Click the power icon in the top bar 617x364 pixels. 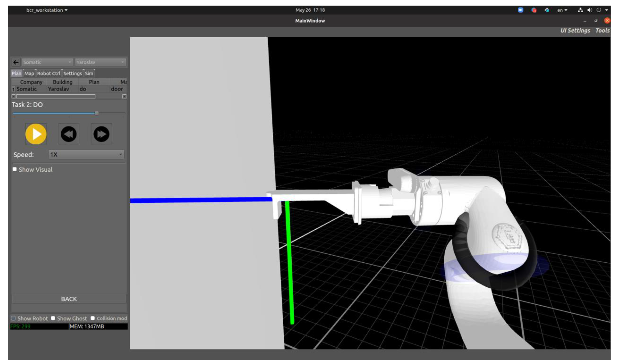click(599, 10)
